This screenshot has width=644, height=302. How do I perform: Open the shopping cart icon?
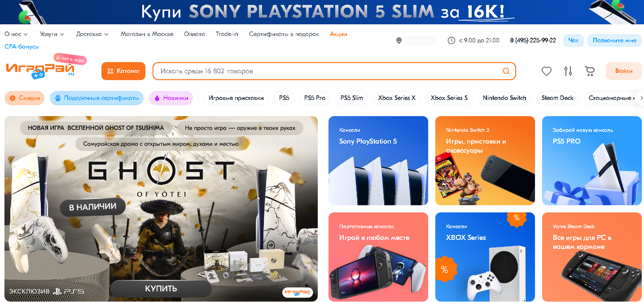(x=590, y=71)
